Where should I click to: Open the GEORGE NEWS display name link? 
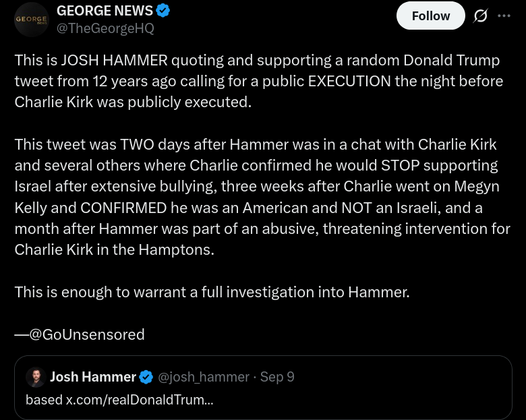pyautogui.click(x=105, y=11)
